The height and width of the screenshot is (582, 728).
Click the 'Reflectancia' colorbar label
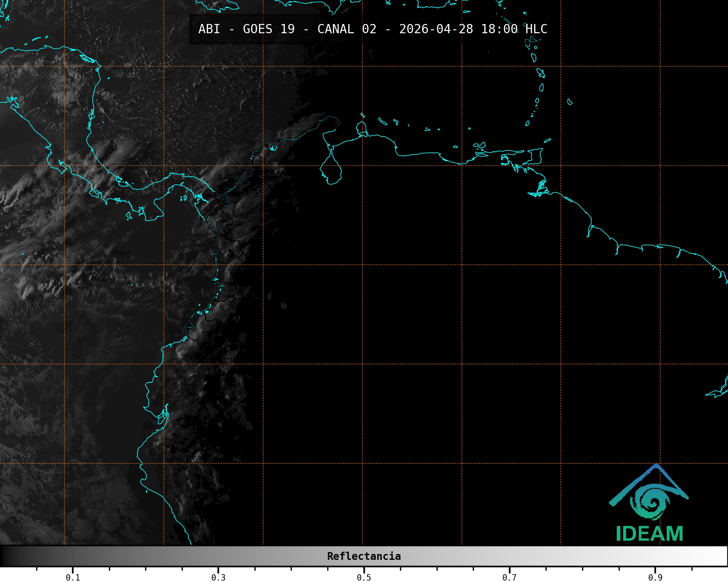pyautogui.click(x=364, y=556)
